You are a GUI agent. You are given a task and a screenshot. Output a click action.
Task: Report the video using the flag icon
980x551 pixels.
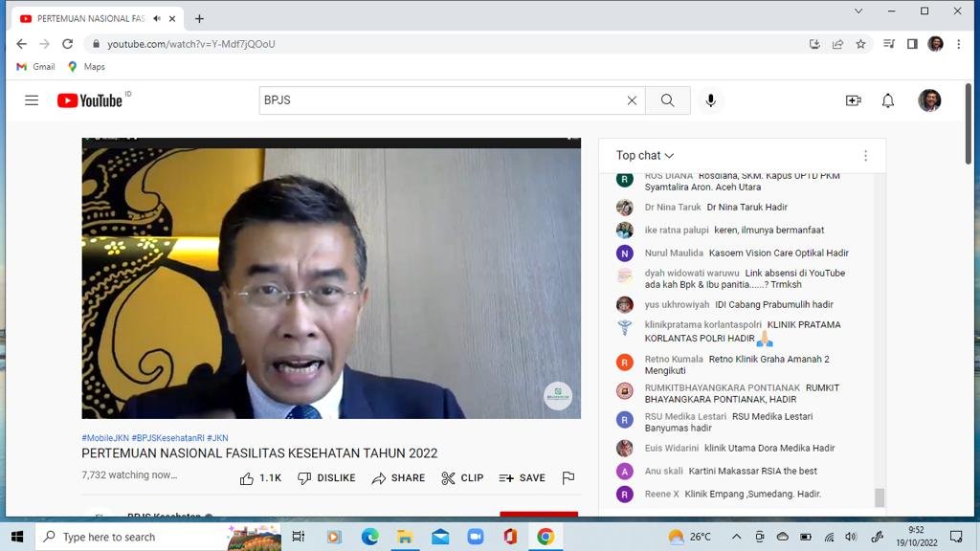pyautogui.click(x=568, y=478)
